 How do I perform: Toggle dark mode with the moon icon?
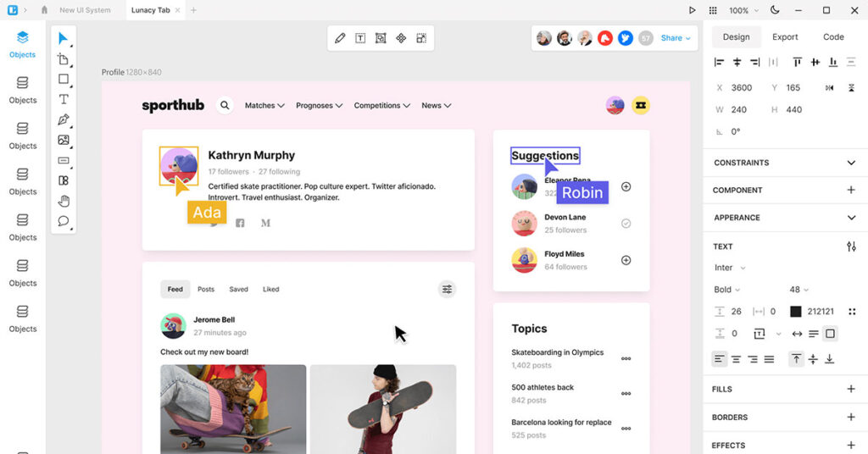(775, 10)
